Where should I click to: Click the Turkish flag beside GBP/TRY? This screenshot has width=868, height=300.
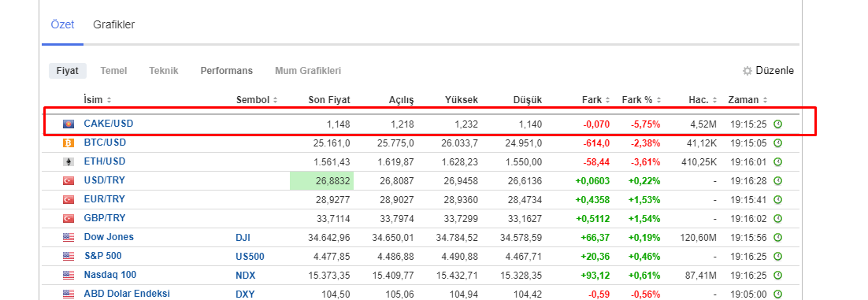[x=68, y=218]
